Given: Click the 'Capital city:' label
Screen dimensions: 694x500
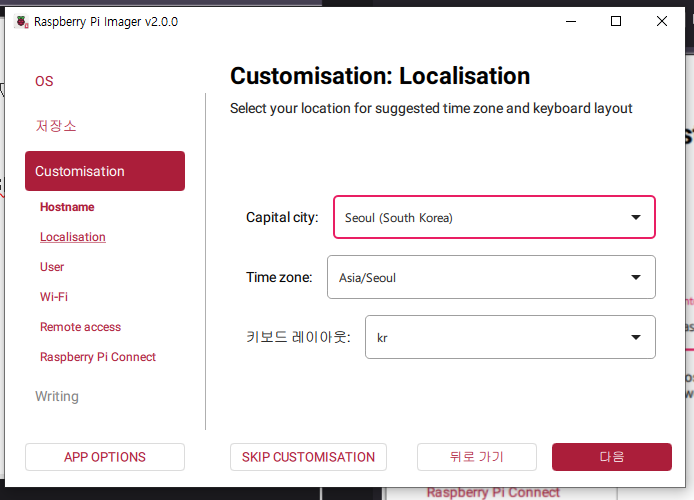Looking at the screenshot, I should [x=282, y=217].
